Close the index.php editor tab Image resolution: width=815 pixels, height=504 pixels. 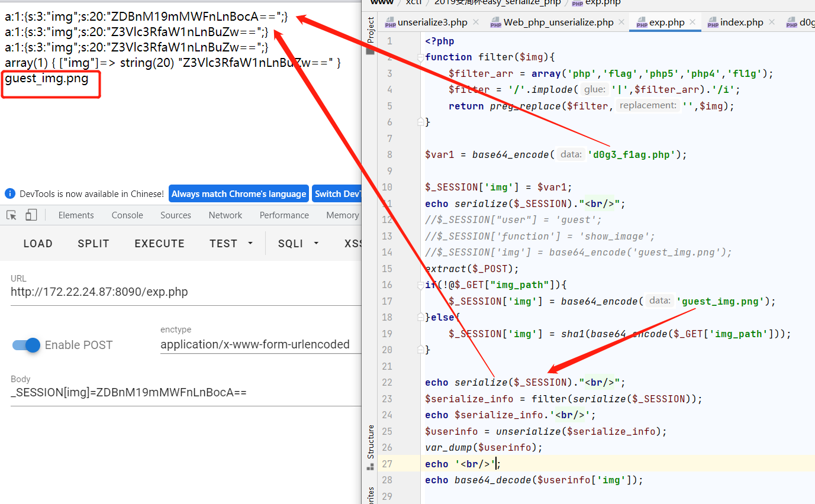771,22
